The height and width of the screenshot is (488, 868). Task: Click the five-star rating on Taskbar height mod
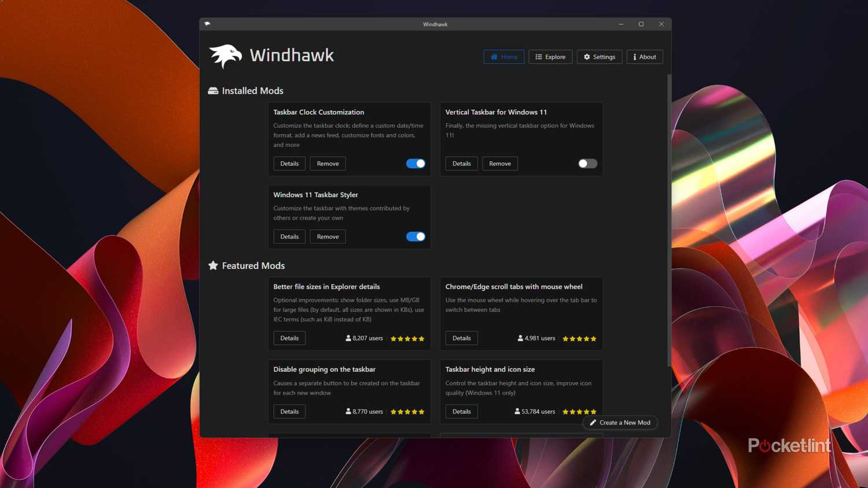coord(579,412)
